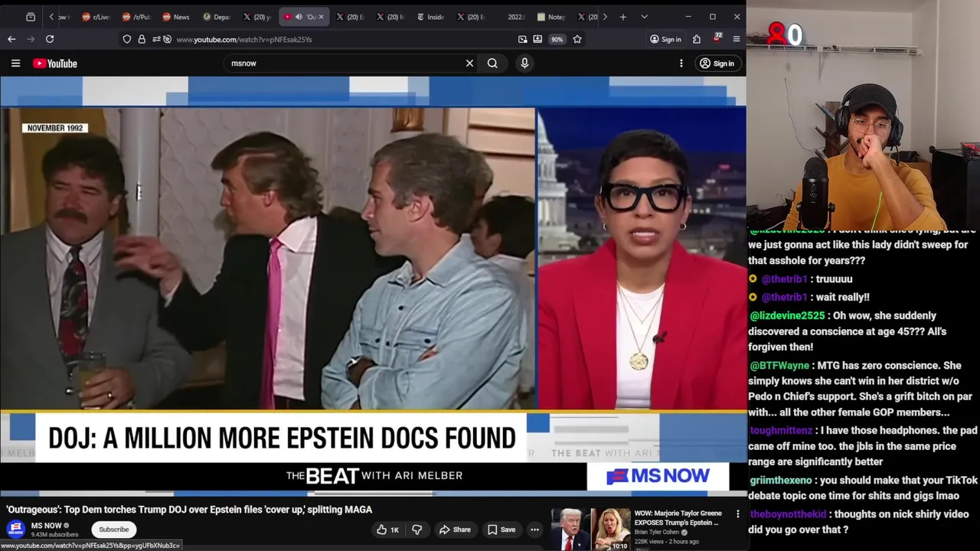Bookmark this page with the star icon
Screen dimensions: 980x551
[577, 39]
